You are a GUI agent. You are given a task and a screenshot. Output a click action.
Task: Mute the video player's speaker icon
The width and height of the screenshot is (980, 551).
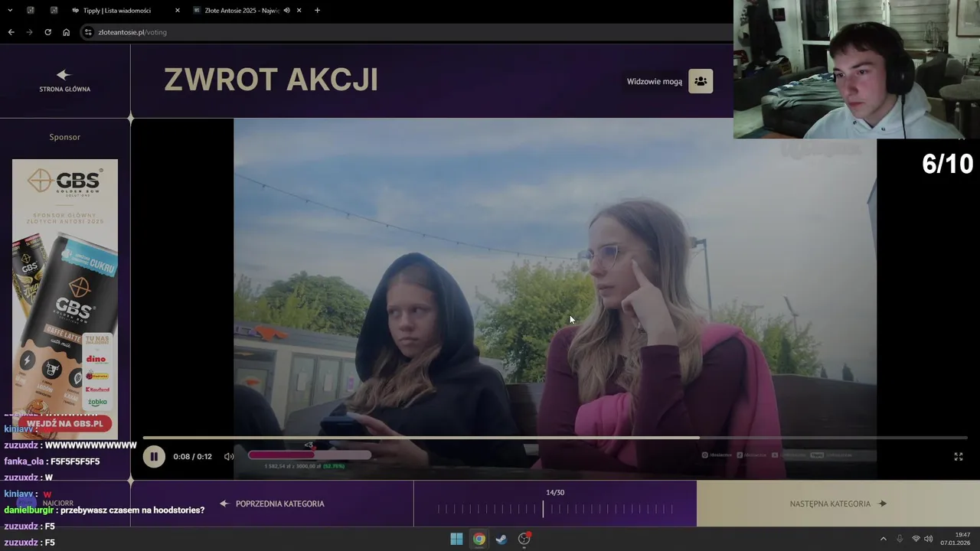229,457
